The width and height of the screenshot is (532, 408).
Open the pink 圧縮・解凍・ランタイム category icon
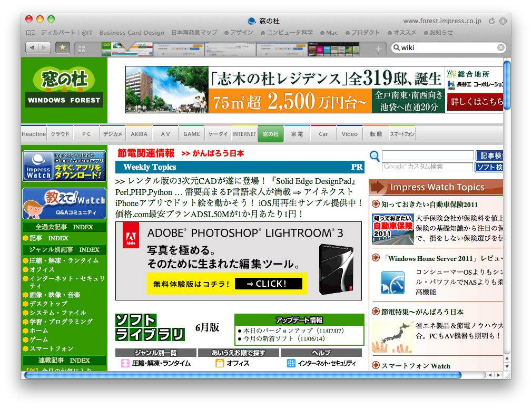[125, 363]
